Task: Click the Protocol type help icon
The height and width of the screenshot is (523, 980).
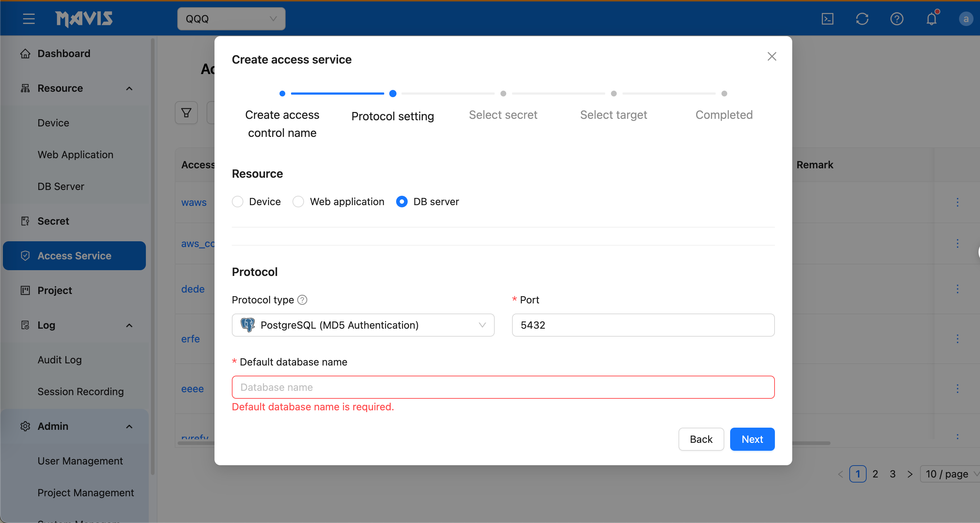Action: click(302, 300)
